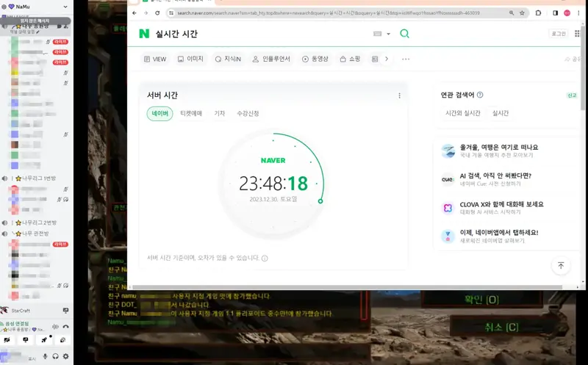Click the browser horizontal scrollbar
Image resolution: width=588 pixels, height=365 pixels.
tap(347, 287)
